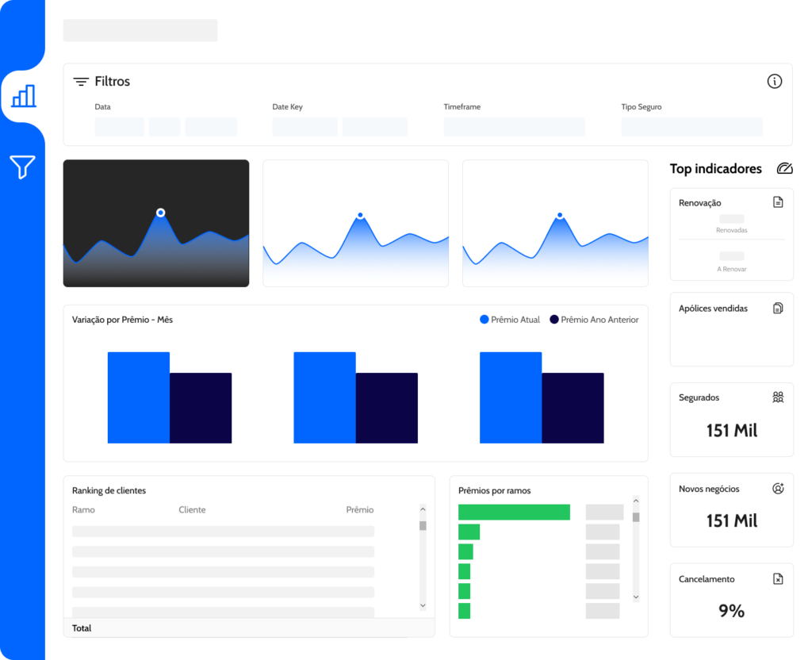
Task: Sort ranking table by Cliente column header
Action: pos(192,510)
